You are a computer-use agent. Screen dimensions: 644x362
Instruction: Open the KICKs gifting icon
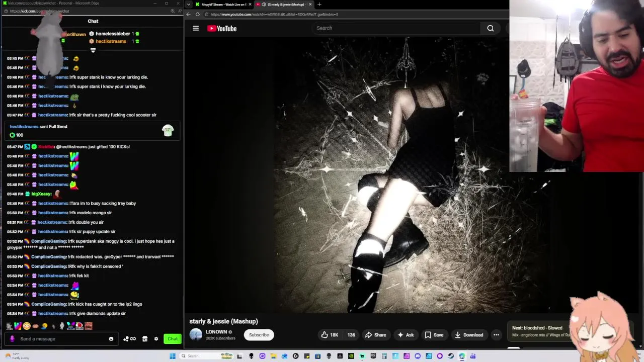coord(129,339)
